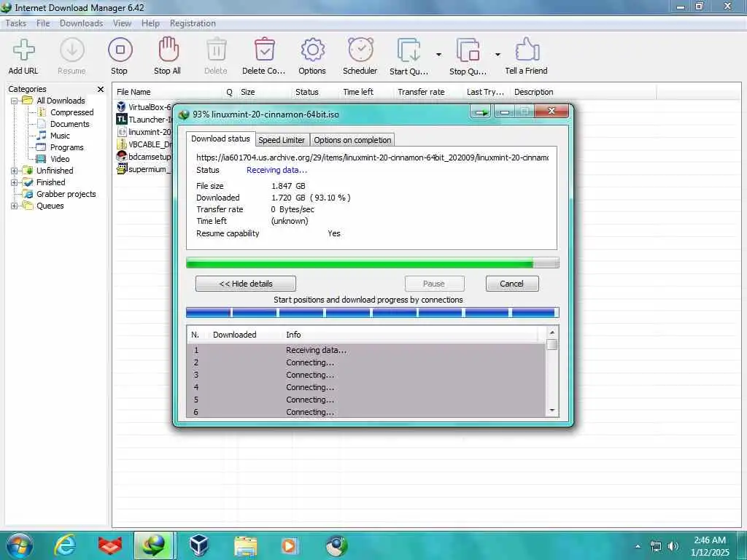
Task: Click the Stop Queue toolbar icon
Action: [x=468, y=50]
